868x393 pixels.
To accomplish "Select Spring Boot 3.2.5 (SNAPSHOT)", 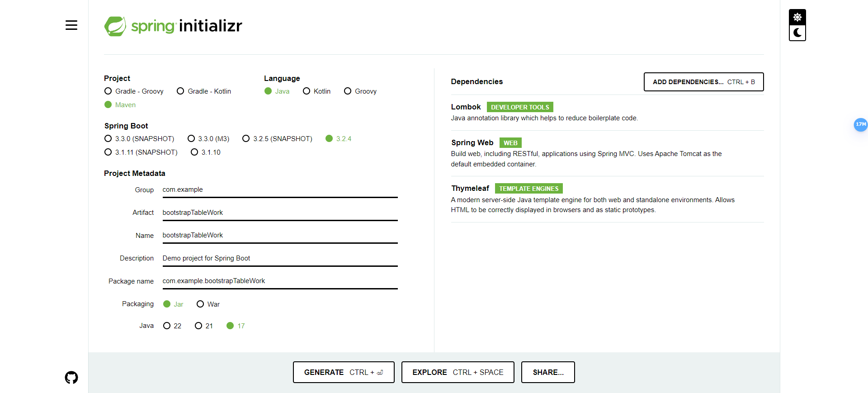I will [277, 139].
